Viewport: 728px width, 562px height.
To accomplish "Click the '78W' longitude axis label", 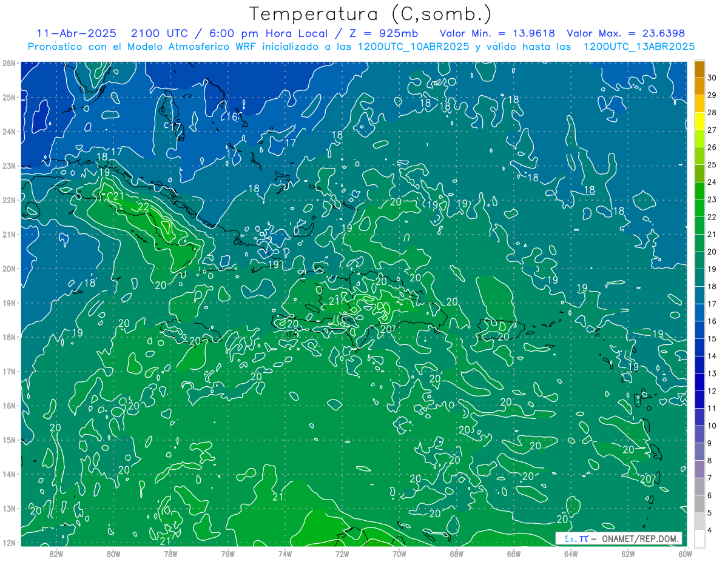I will [170, 554].
